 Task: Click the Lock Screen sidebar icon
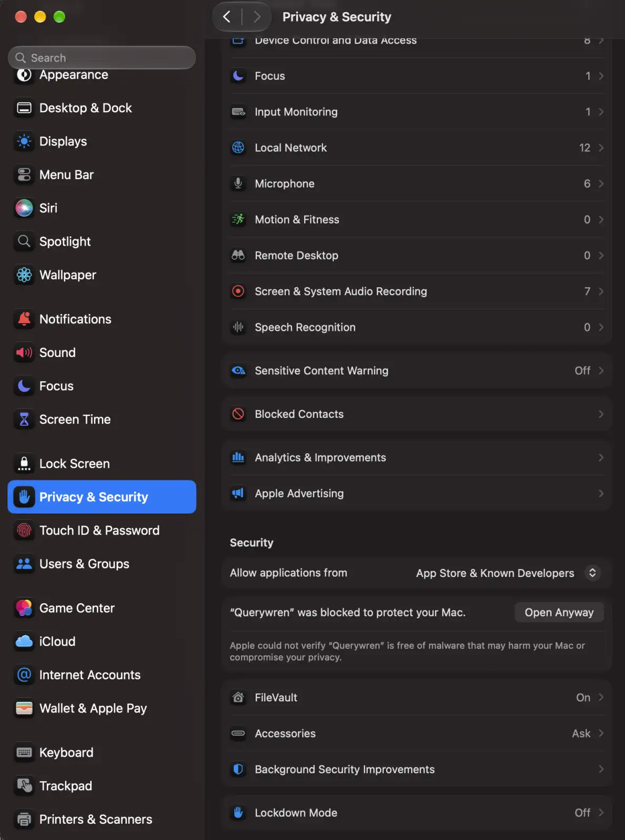tap(24, 464)
